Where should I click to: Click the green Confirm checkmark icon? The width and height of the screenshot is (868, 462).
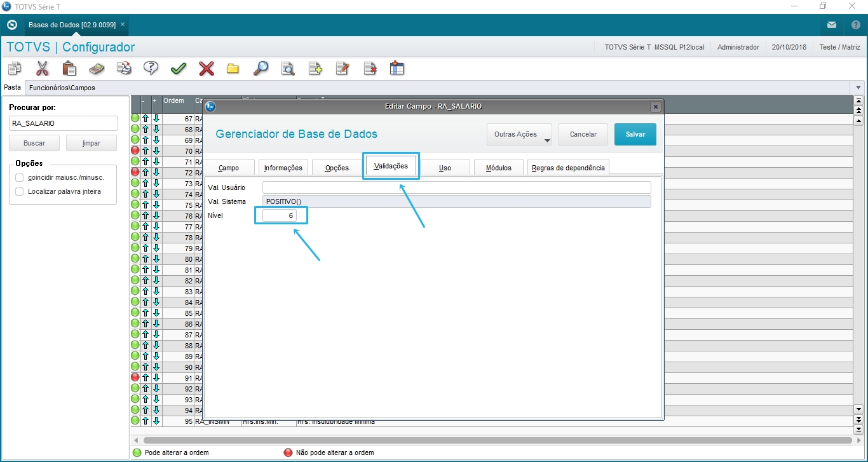[x=179, y=68]
